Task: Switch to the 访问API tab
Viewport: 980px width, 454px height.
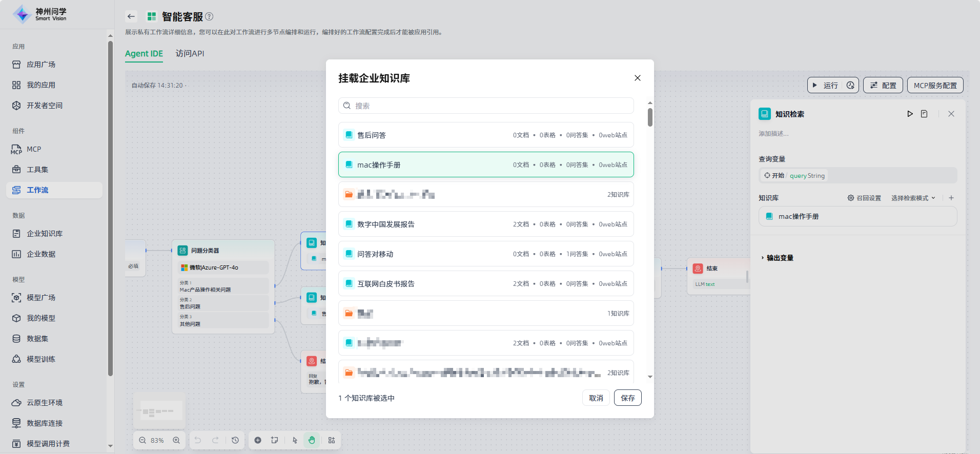Action: click(x=190, y=54)
